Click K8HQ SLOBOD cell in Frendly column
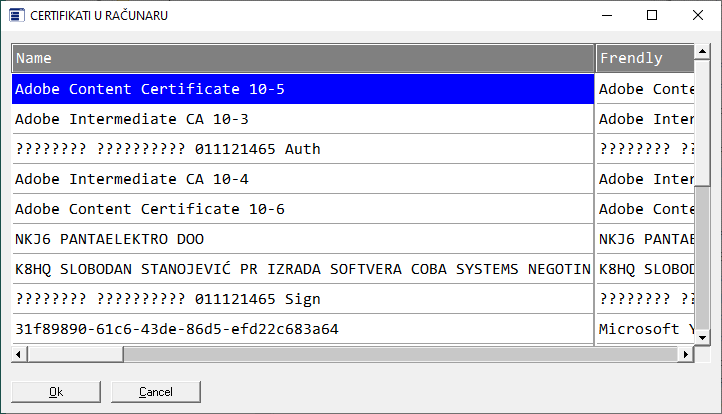This screenshot has width=722, height=414. coord(645,268)
